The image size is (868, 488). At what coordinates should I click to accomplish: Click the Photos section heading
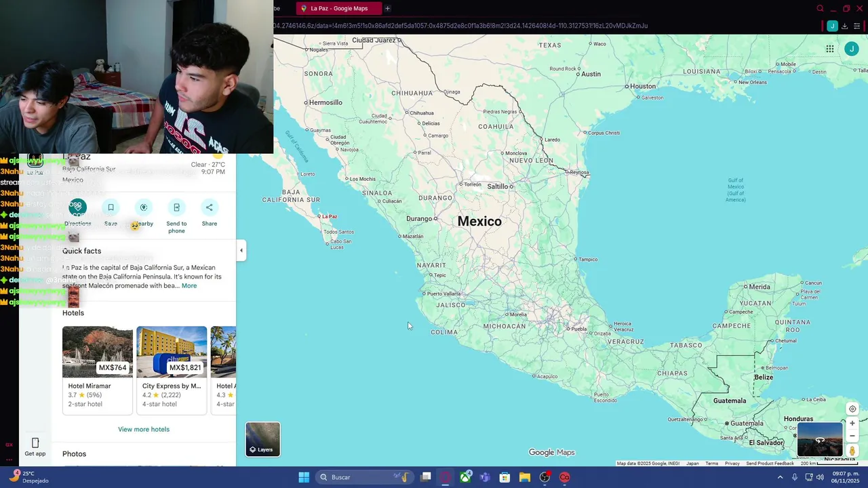74,454
